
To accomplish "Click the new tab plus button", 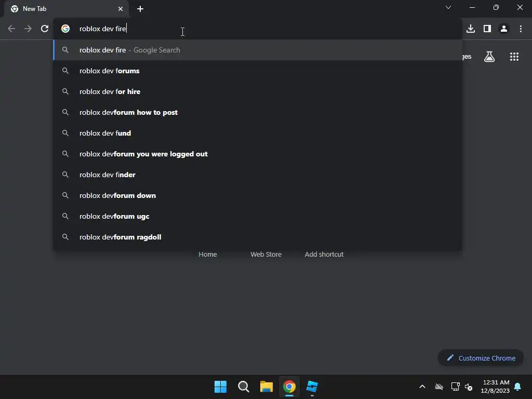I will 140,9.
